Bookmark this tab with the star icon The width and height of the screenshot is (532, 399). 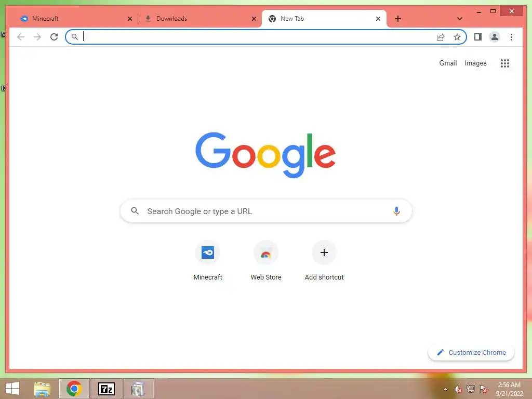point(457,37)
